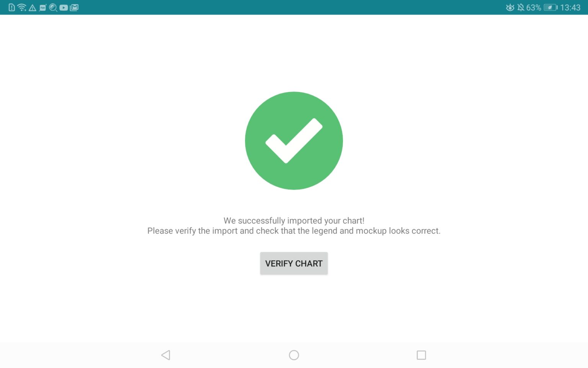Go to home via the circle button

point(294,355)
